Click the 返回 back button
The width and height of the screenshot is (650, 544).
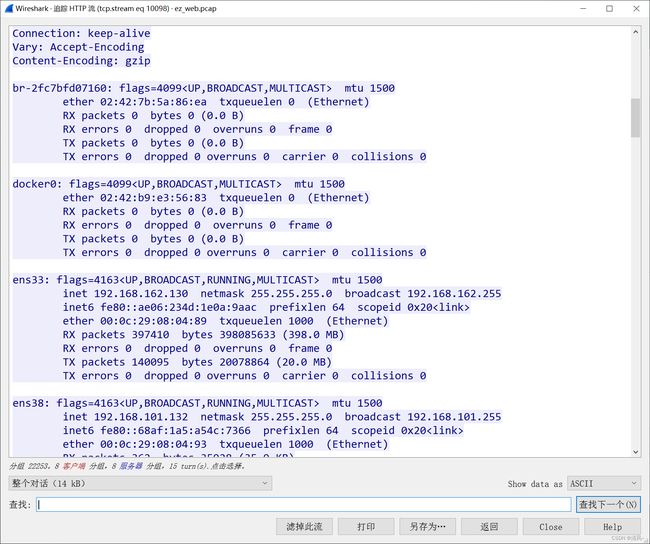[x=489, y=527]
